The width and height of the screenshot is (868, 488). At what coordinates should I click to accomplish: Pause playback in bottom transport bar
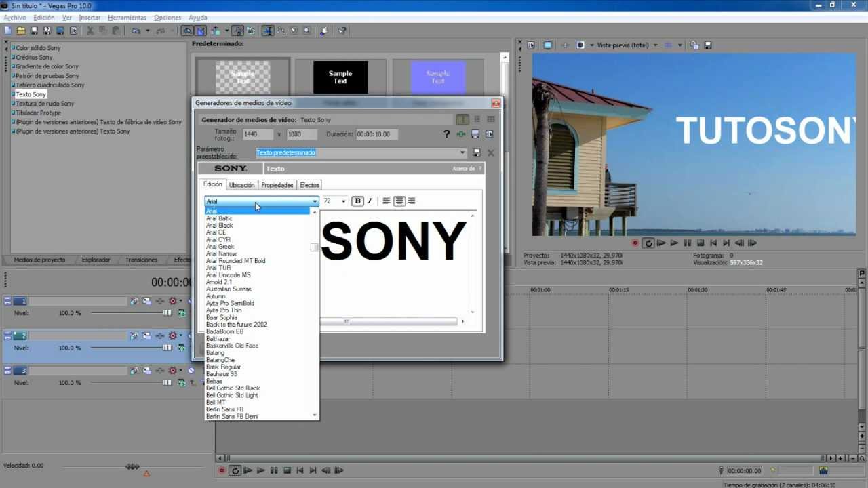tap(274, 470)
